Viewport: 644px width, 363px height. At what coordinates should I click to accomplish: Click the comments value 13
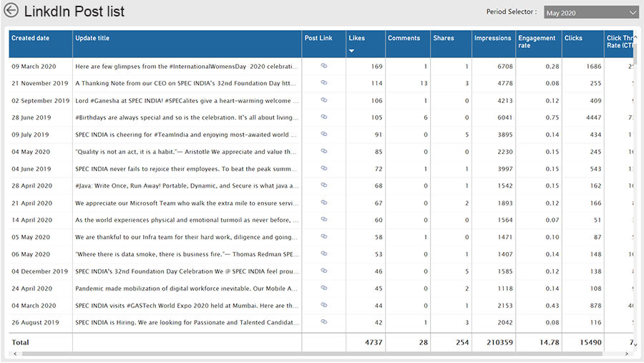coord(424,83)
